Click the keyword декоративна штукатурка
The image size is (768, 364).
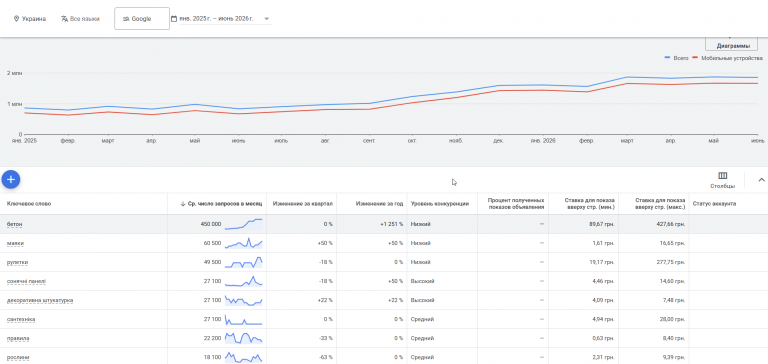pyautogui.click(x=40, y=300)
